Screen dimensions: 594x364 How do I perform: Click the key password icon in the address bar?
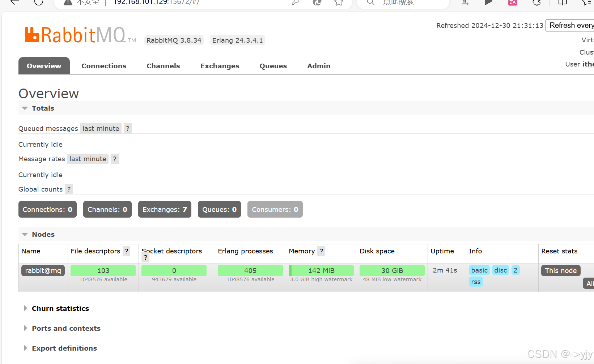pyautogui.click(x=296, y=2)
